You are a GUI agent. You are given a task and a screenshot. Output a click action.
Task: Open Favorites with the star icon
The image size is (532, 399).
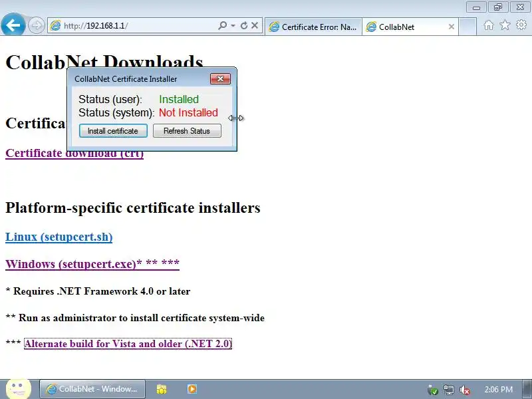[x=505, y=25]
